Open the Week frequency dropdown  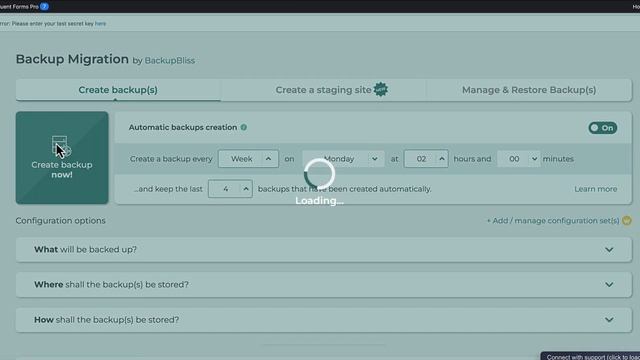248,159
